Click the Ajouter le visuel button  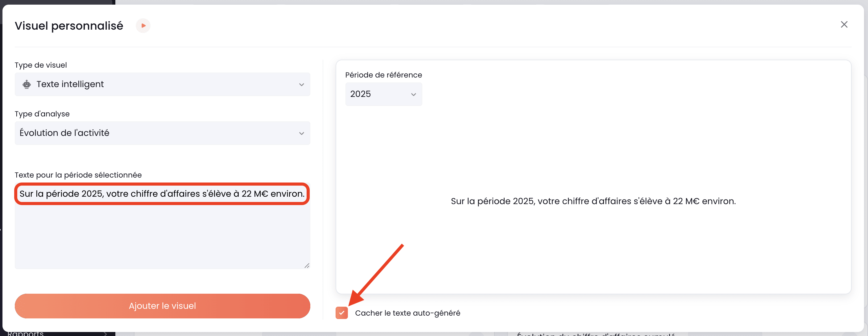(163, 306)
